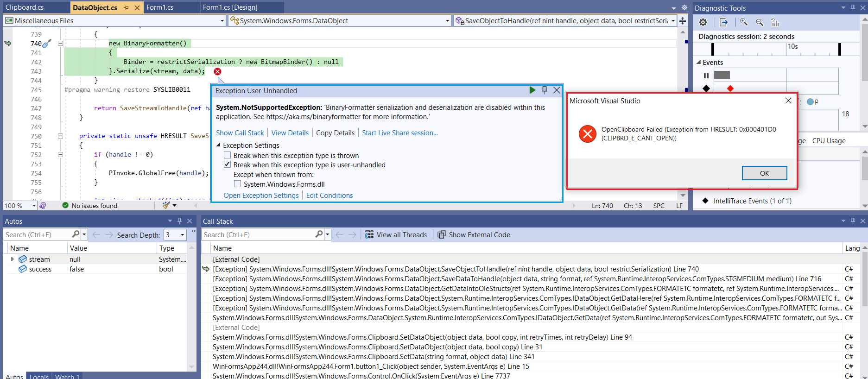Viewport: 868px width, 379px height.
Task: Click the Diagnostic Tools output/export icon
Action: tap(723, 22)
